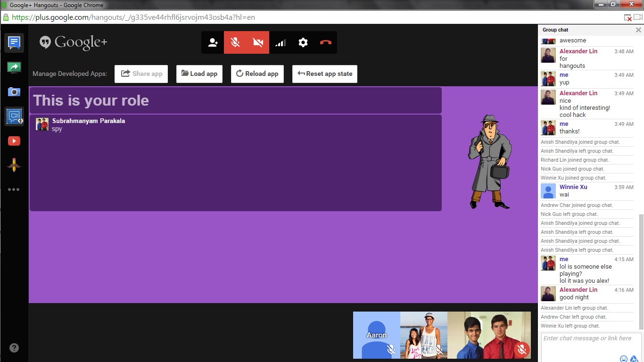644x362 pixels.
Task: Click the name Subrahmanyam Parakala
Action: click(x=89, y=121)
